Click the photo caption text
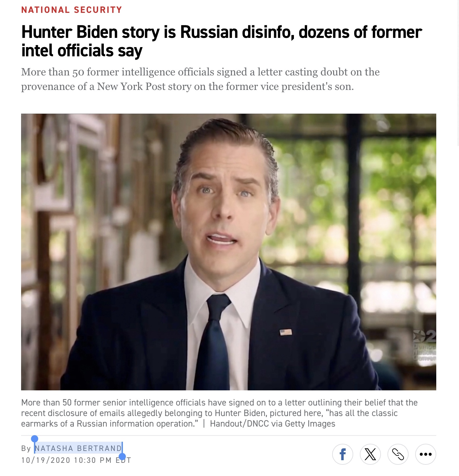459x476 pixels. (219, 413)
